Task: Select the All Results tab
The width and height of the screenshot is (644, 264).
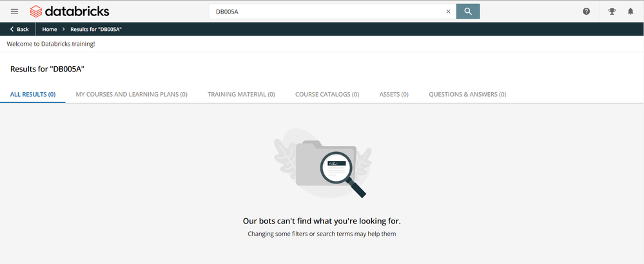Action: pos(33,94)
